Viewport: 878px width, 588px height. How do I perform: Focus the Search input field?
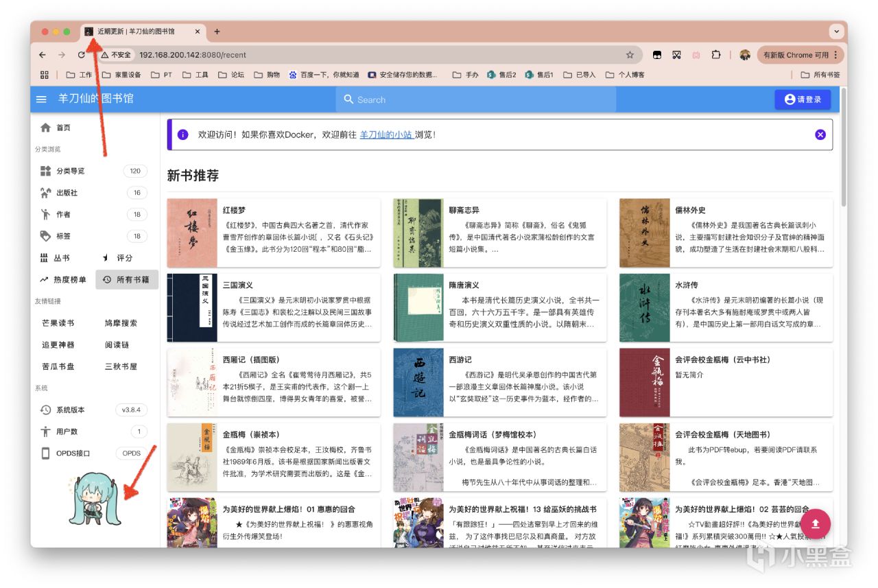(x=476, y=99)
